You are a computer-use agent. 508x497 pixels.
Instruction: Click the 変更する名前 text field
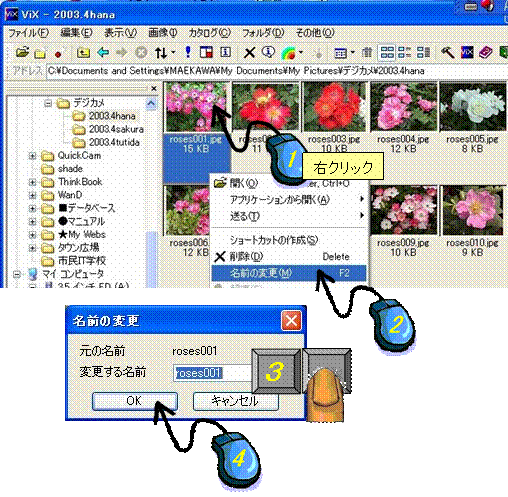coord(213,372)
